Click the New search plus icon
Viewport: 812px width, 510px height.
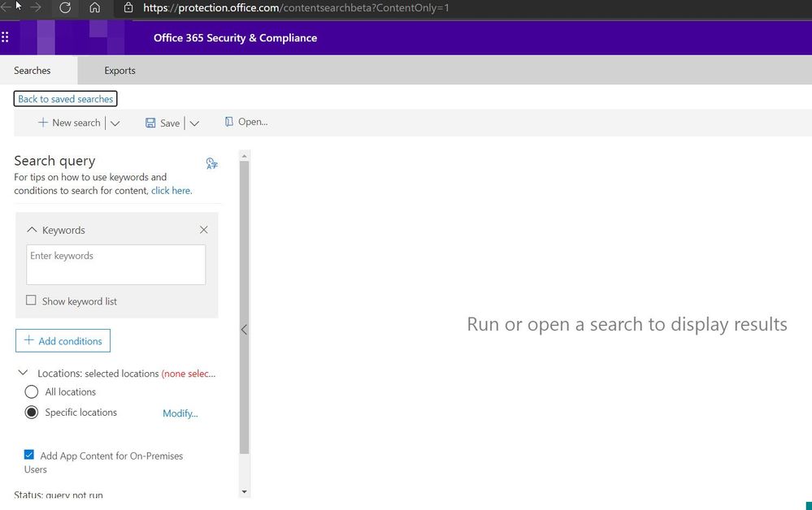pos(43,123)
